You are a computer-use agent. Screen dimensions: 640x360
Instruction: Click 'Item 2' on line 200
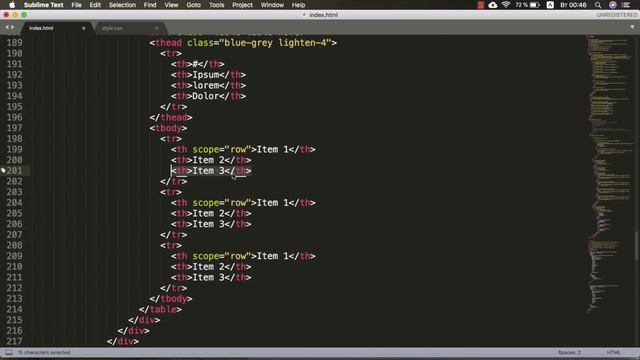pos(208,160)
